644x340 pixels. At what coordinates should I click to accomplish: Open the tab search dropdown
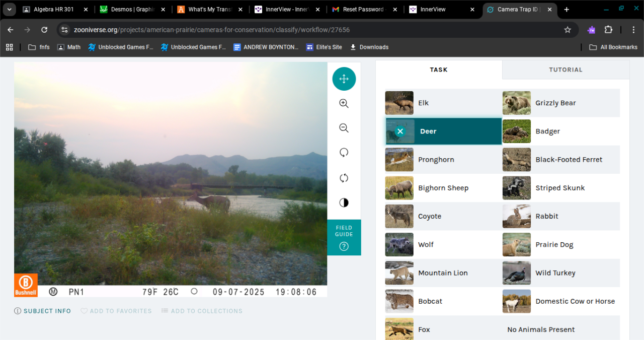click(9, 9)
